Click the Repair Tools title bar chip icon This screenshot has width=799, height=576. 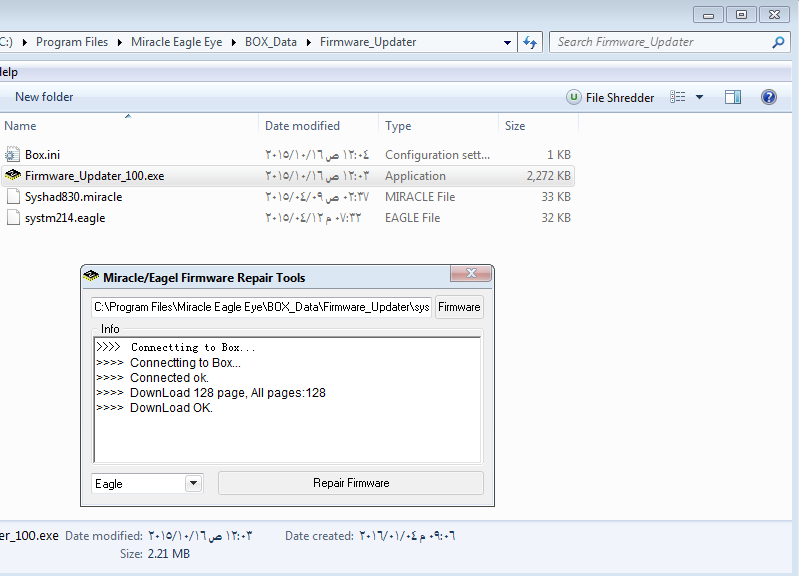91,277
